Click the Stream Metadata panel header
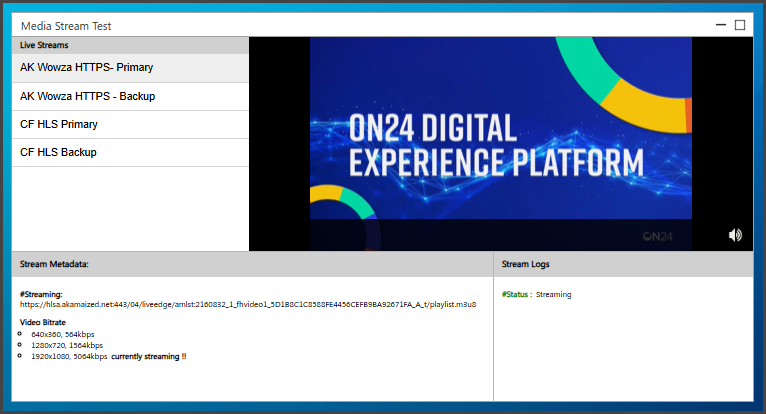Screen dimensions: 766x414 point(253,264)
